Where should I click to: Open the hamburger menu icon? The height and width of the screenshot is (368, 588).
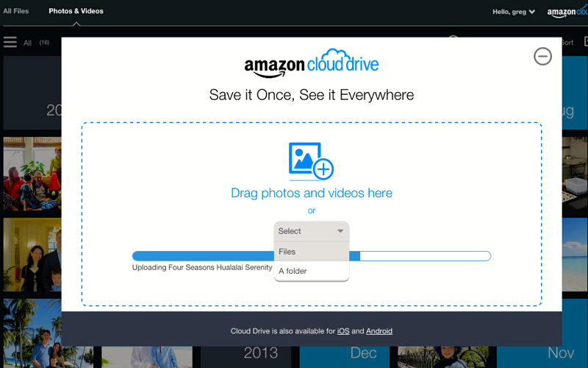click(10, 42)
